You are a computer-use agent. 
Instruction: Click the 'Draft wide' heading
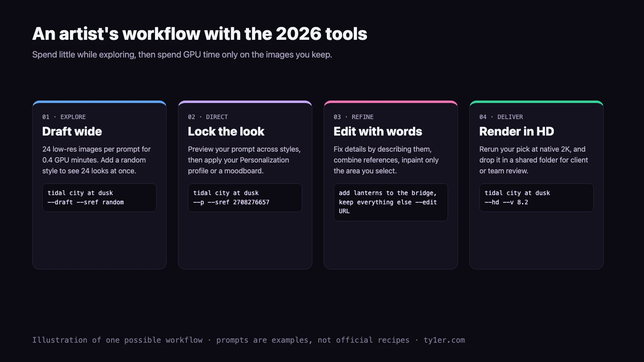click(72, 132)
